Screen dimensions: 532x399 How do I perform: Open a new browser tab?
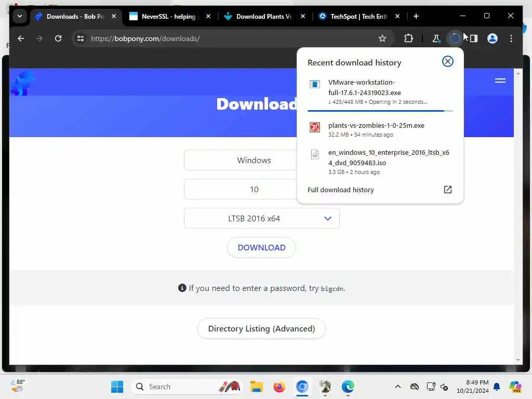tap(416, 16)
